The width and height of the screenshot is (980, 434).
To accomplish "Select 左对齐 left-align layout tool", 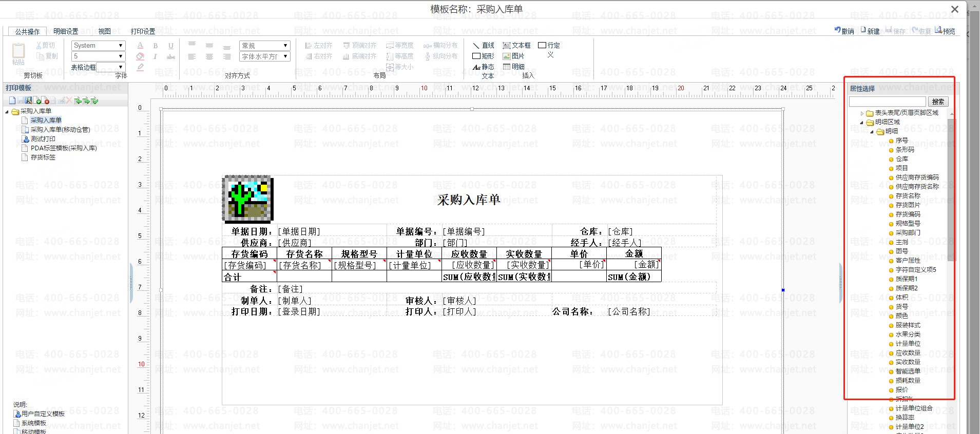I will click(319, 46).
